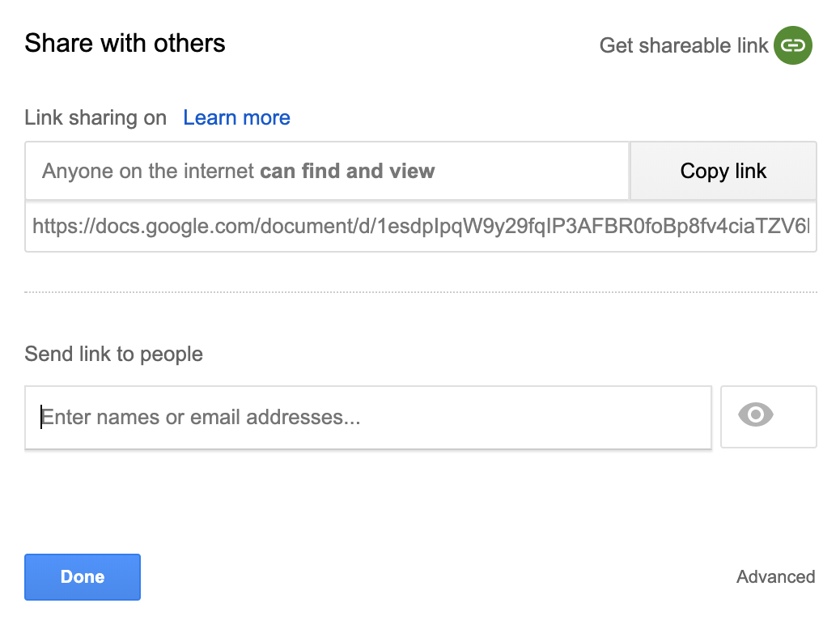Click the bold can find and view text
This screenshot has width=840, height=633.
[x=347, y=171]
